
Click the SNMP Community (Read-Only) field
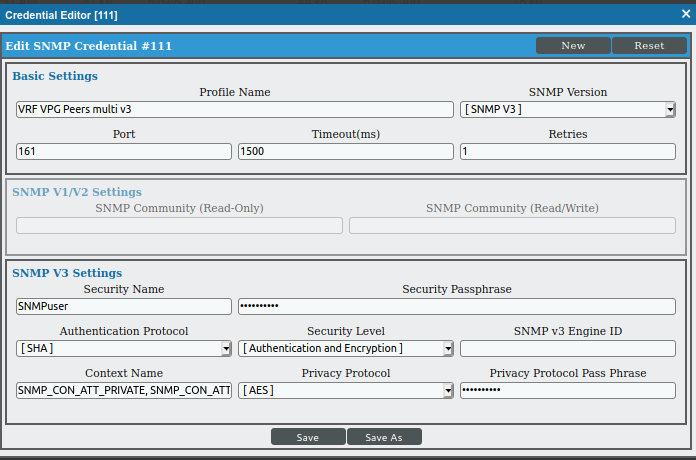coord(180,226)
